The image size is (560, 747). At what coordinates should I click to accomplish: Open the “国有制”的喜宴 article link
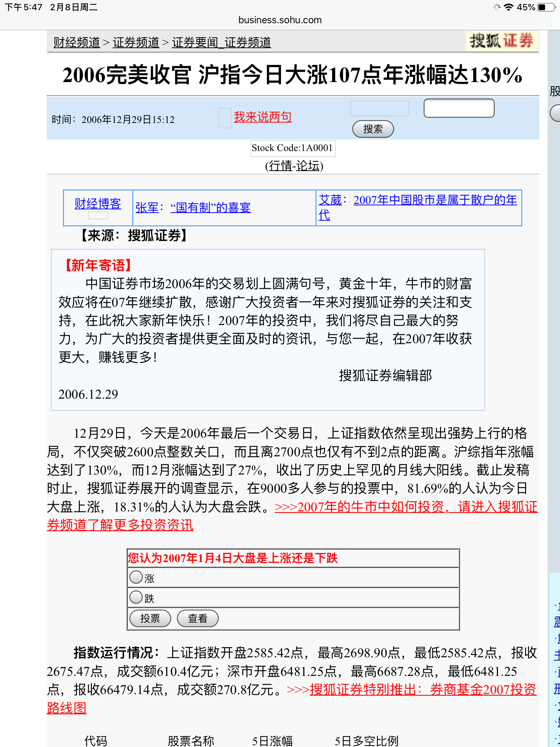211,208
